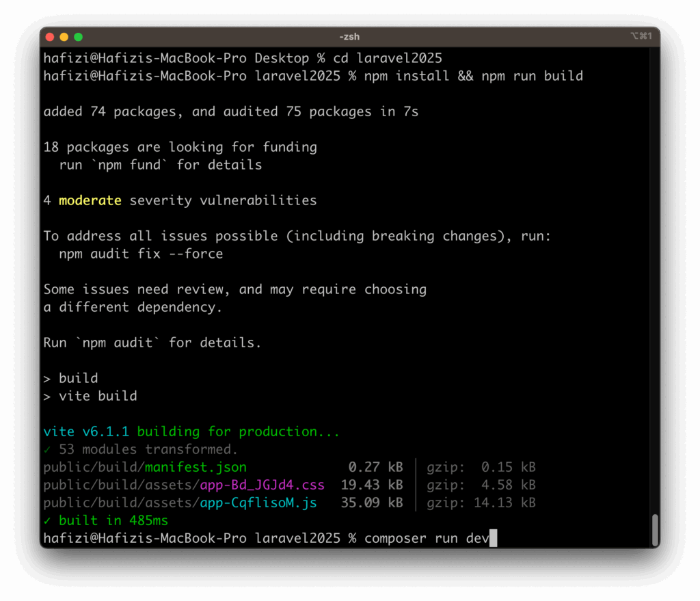Image resolution: width=700 pixels, height=601 pixels.
Task: Close the terminal with the red button
Action: [50, 37]
